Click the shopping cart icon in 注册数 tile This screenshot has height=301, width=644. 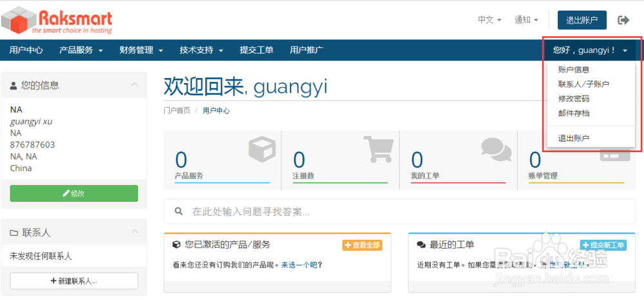click(x=378, y=149)
